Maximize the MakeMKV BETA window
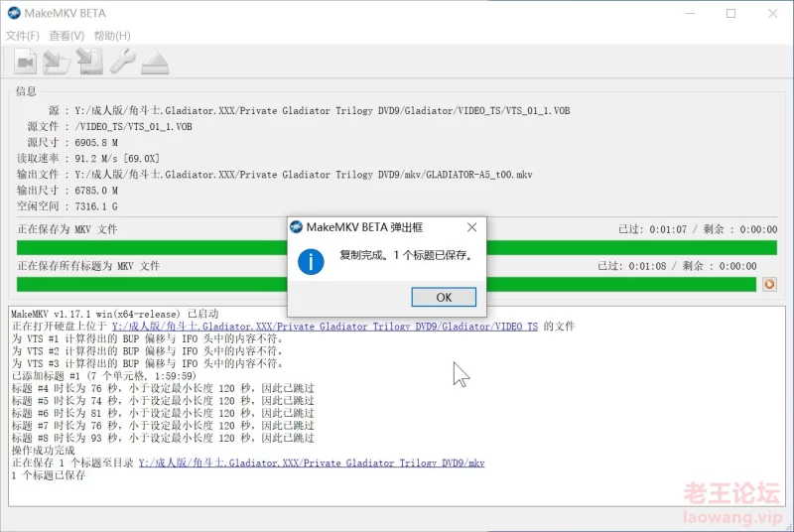This screenshot has height=532, width=794. click(x=730, y=14)
